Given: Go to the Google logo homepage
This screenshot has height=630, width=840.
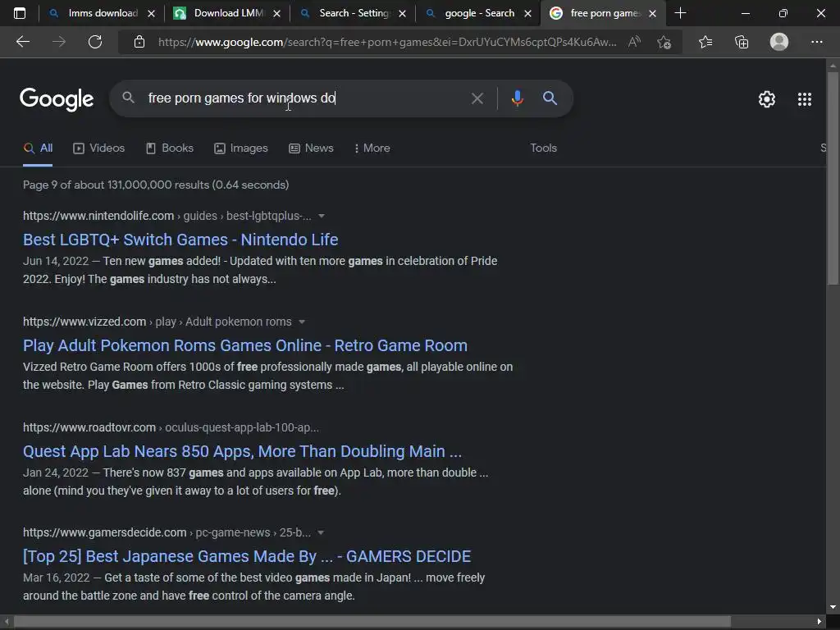Looking at the screenshot, I should coord(57,99).
